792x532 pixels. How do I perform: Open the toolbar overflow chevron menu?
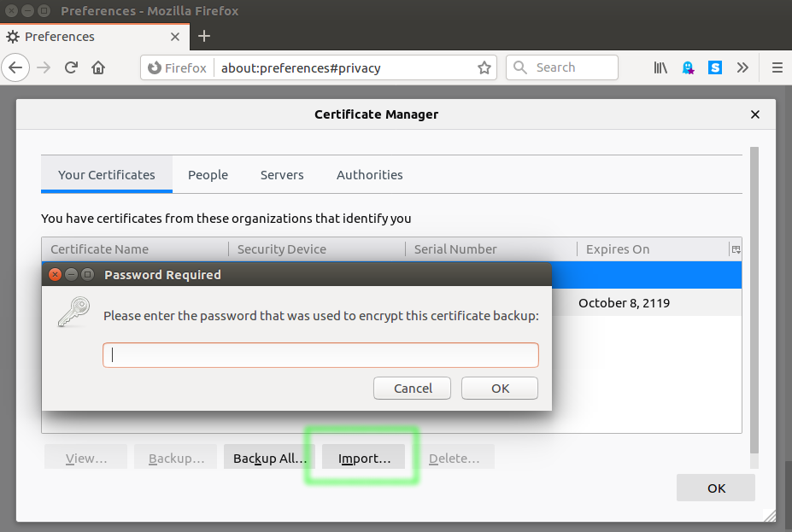point(742,67)
